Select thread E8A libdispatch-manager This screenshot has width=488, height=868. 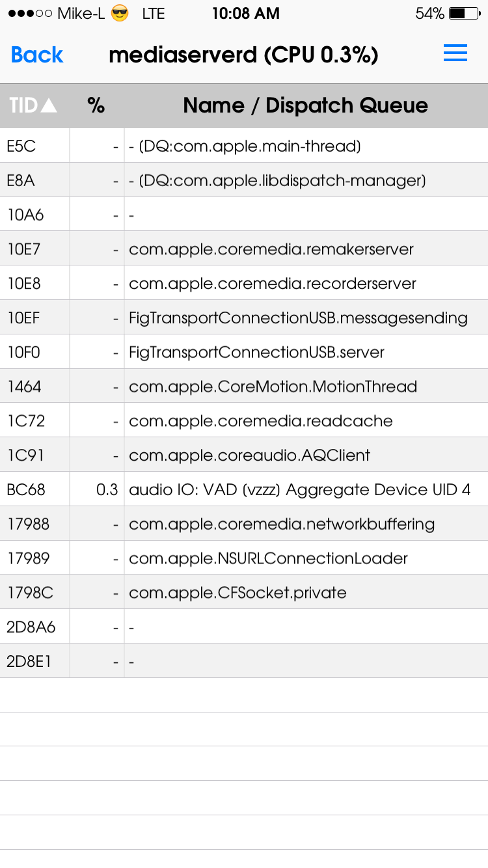[x=244, y=180]
